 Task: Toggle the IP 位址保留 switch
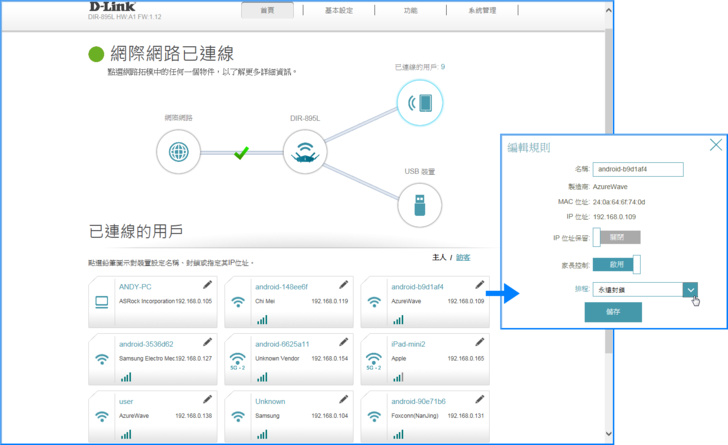616,237
